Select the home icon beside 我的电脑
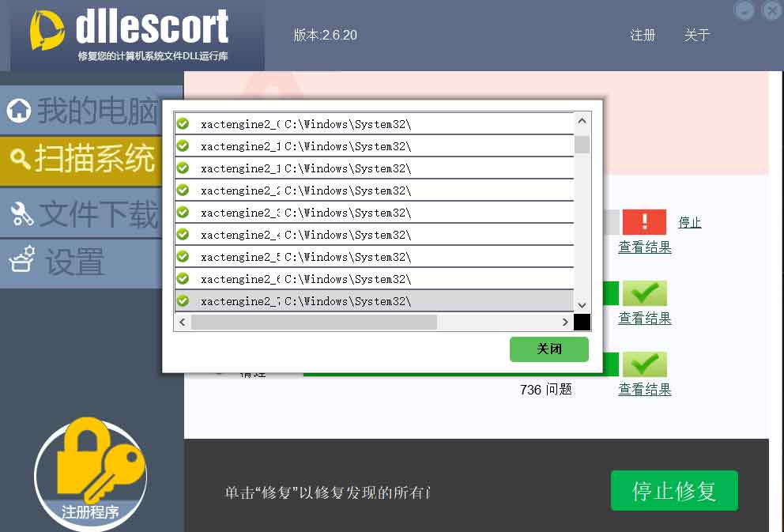The image size is (784, 532). click(x=17, y=111)
